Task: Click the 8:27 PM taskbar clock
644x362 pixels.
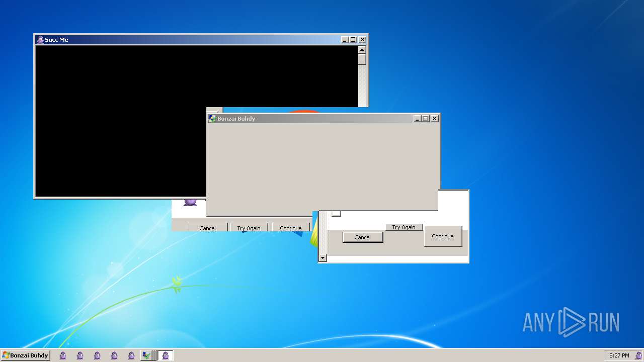Action: pyautogui.click(x=619, y=355)
